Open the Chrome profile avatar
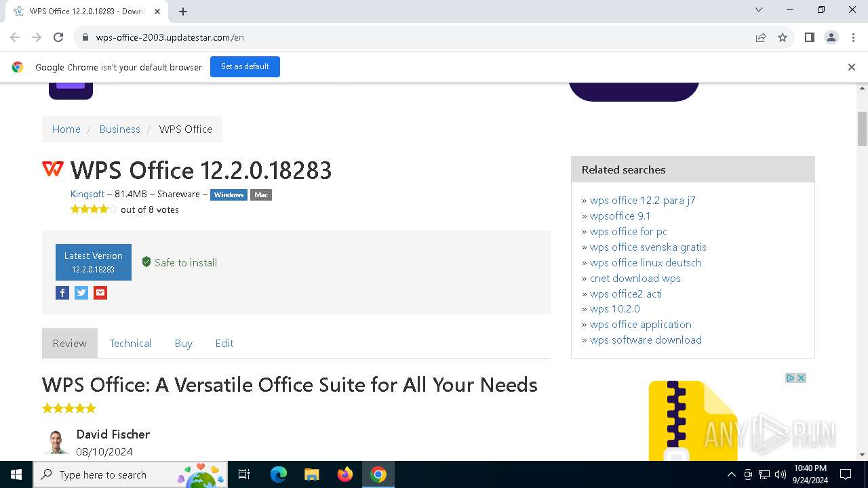The image size is (868, 488). 831,37
